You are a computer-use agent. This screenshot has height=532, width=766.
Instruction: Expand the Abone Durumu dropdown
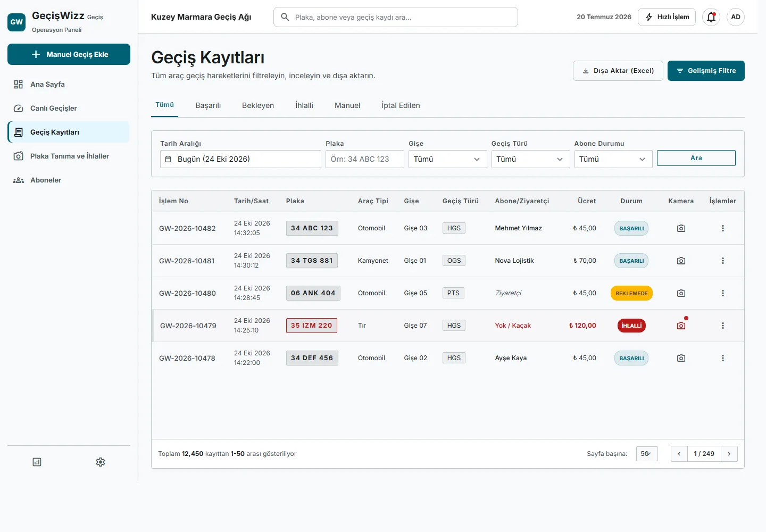[613, 159]
